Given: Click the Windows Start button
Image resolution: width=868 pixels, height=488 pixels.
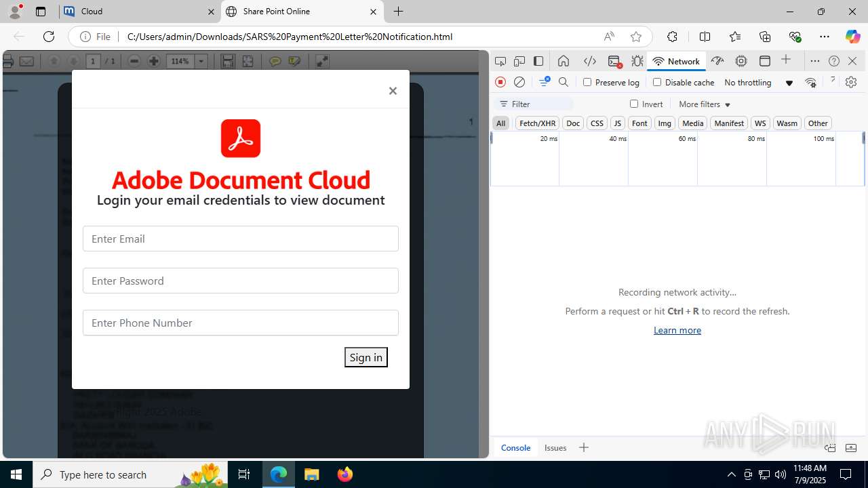Looking at the screenshot, I should pyautogui.click(x=16, y=474).
